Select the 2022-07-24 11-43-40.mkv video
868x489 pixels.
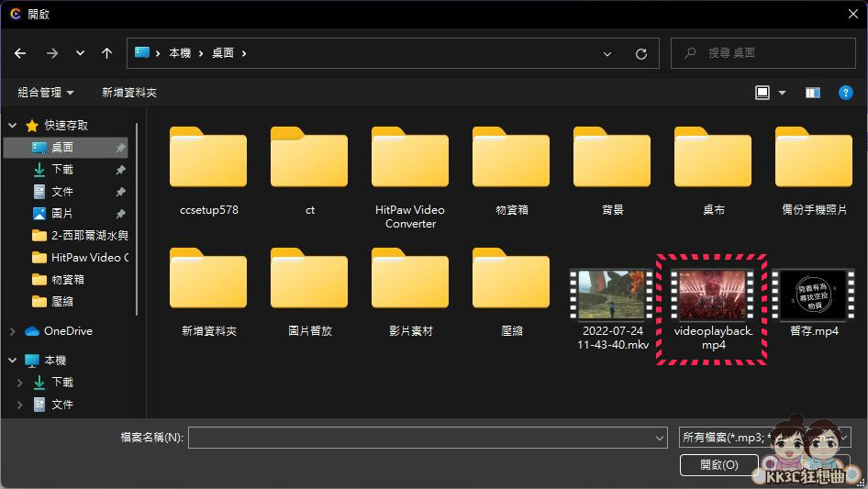612,309
